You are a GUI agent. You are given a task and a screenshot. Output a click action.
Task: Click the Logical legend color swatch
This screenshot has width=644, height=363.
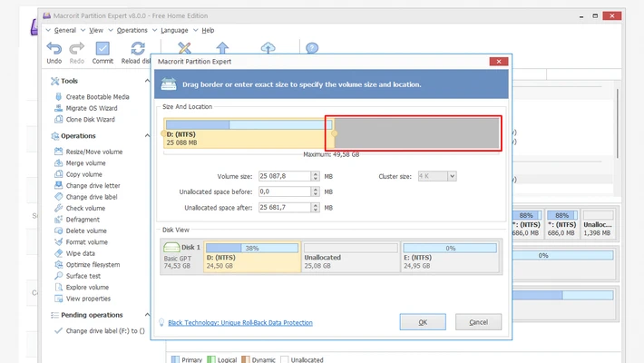coord(211,359)
